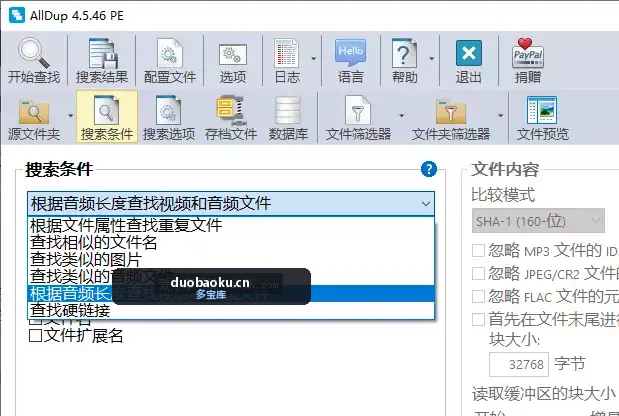Open the 文件预览 preview icon

pyautogui.click(x=542, y=111)
